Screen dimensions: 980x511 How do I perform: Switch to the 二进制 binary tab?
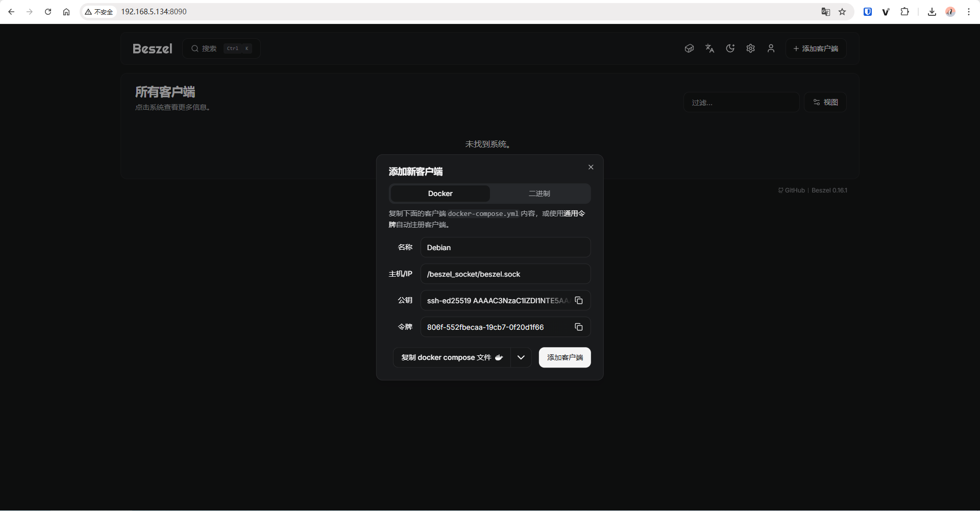[539, 194]
